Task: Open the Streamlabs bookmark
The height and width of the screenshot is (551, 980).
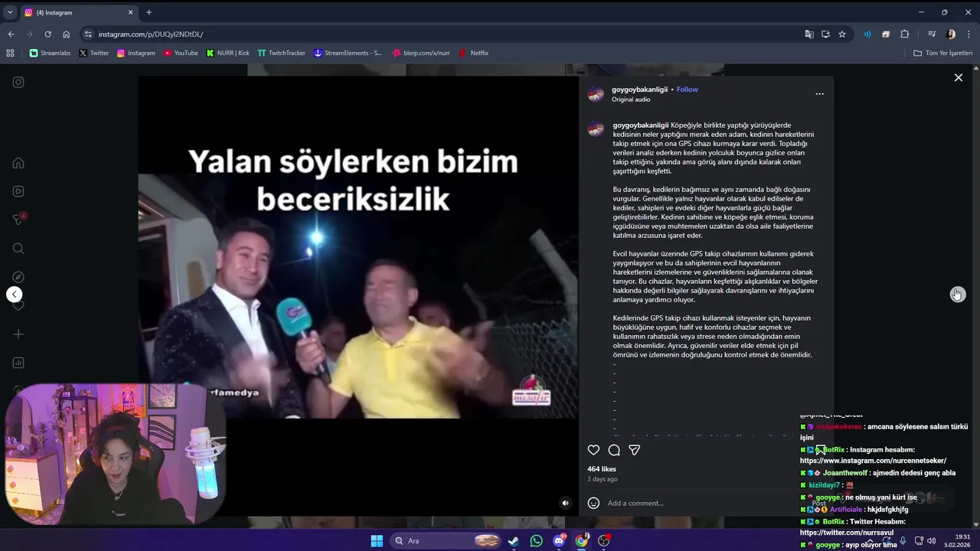Action: [x=51, y=53]
